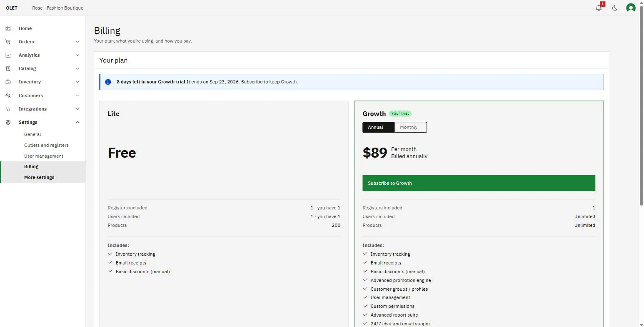644x327 pixels.
Task: Click the OLET logo
Action: [x=12, y=8]
